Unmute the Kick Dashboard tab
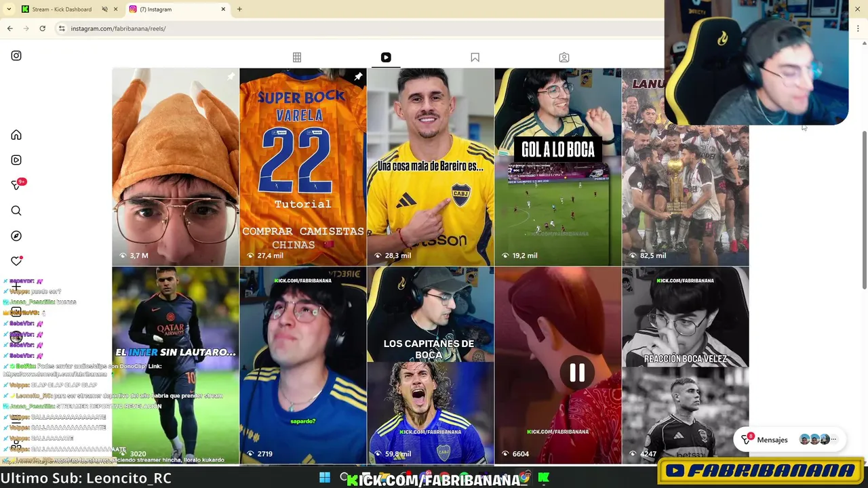 104,9
